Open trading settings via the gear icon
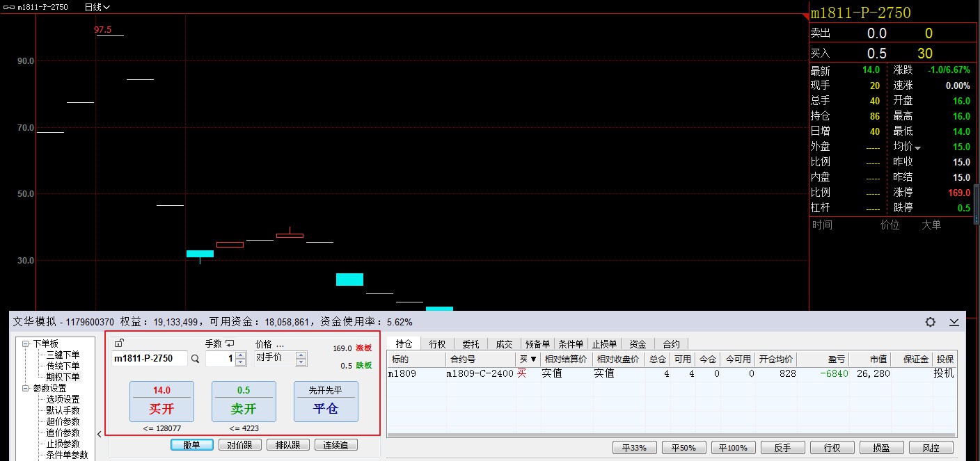Screen dimensions: 980x461 [930, 322]
